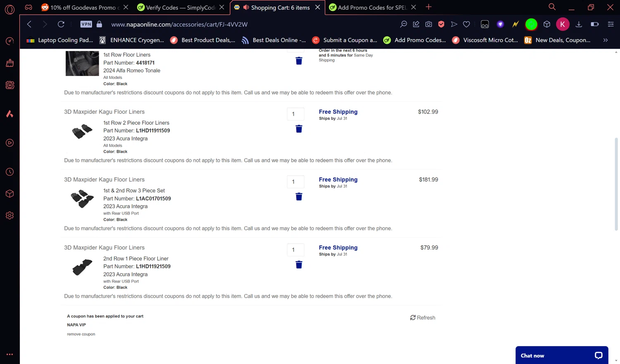Reload the page
620x364 pixels.
61,24
